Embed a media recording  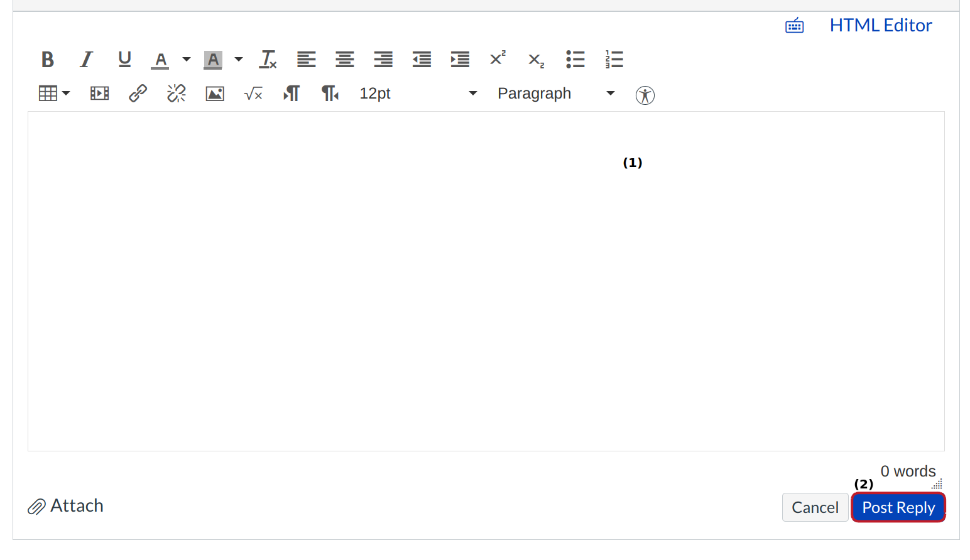[99, 93]
